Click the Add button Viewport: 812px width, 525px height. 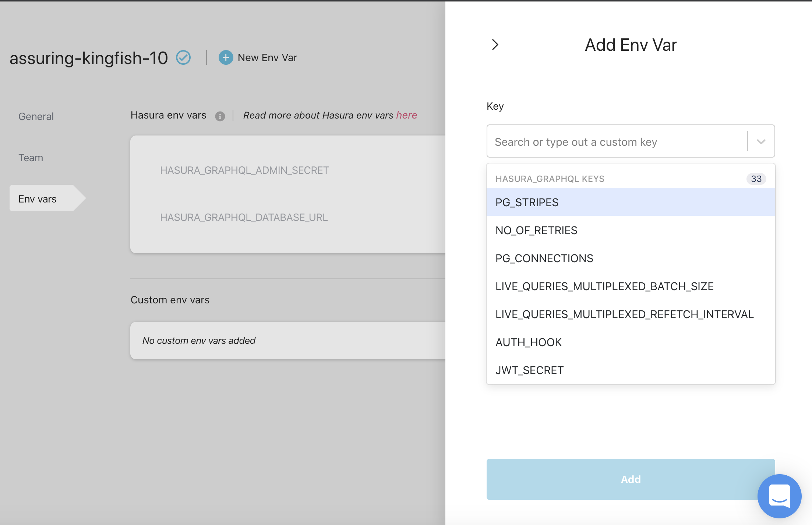pyautogui.click(x=631, y=479)
